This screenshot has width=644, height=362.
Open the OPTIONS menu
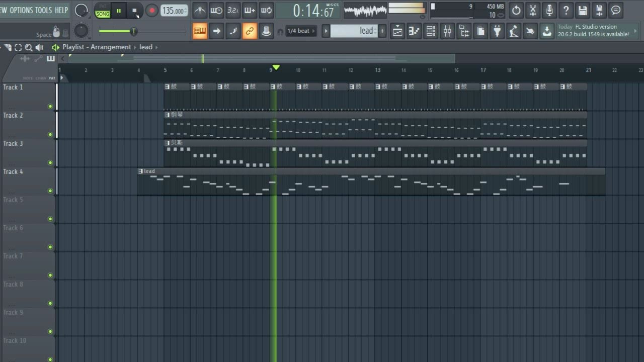point(21,10)
